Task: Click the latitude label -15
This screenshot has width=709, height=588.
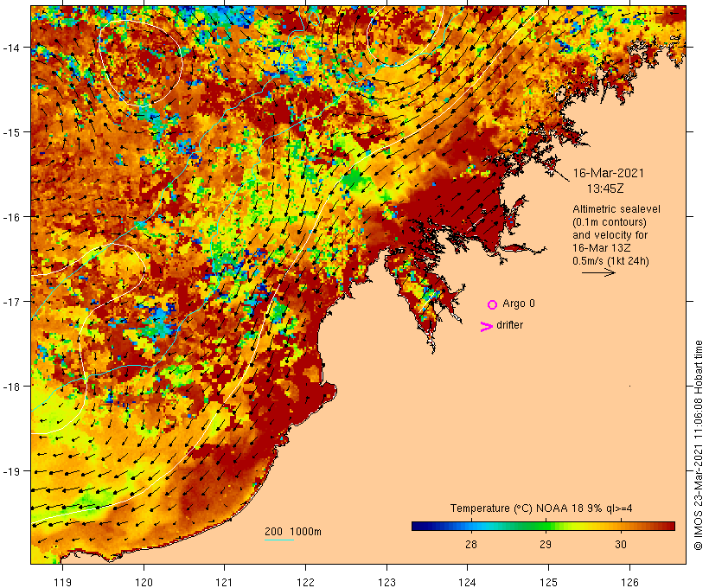Action: point(11,132)
